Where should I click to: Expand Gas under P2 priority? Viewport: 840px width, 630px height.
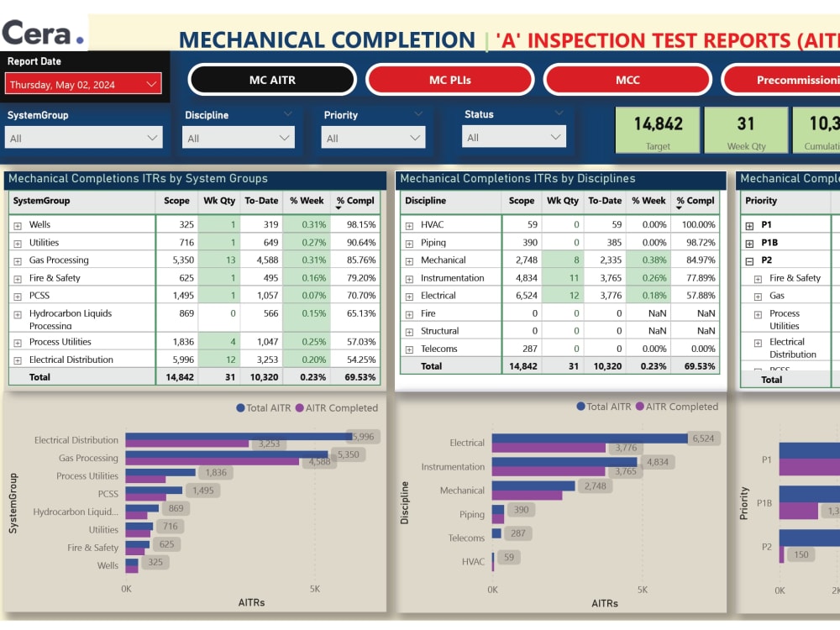click(x=758, y=297)
